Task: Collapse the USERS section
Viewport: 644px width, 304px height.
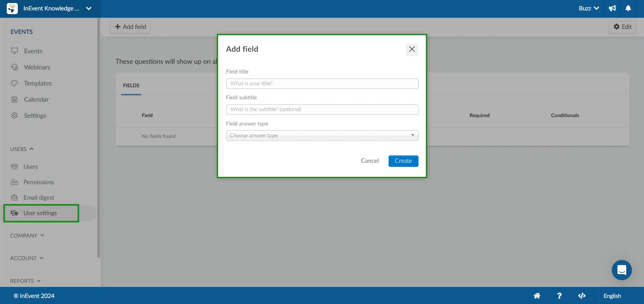Action: pyautogui.click(x=22, y=149)
